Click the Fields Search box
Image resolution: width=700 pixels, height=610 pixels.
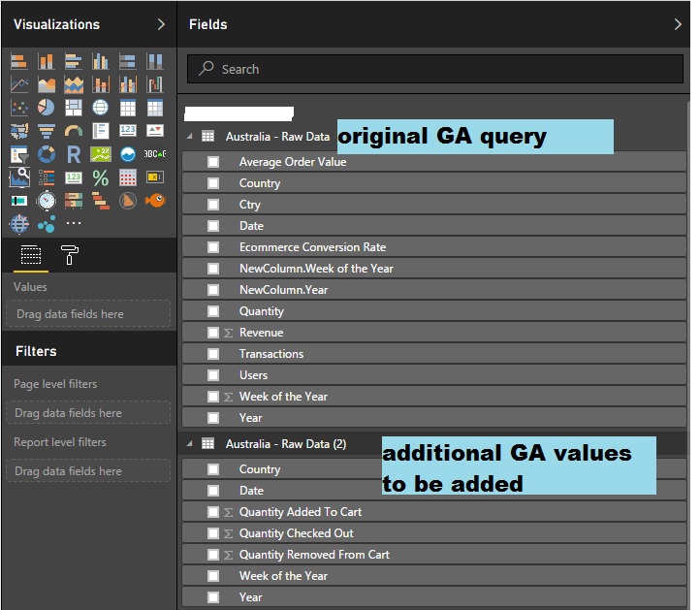pyautogui.click(x=434, y=69)
